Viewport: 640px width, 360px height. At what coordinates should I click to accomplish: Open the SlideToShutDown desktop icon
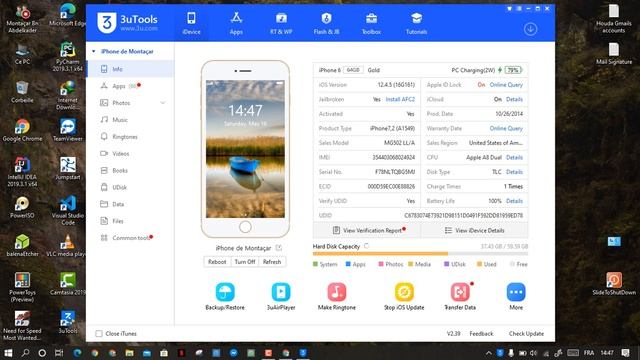[613, 284]
